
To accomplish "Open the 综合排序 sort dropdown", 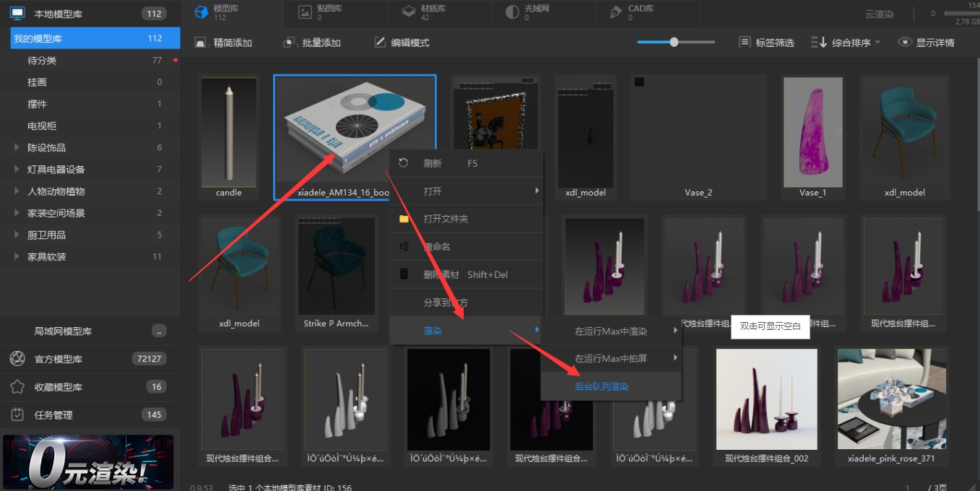I will coord(846,43).
